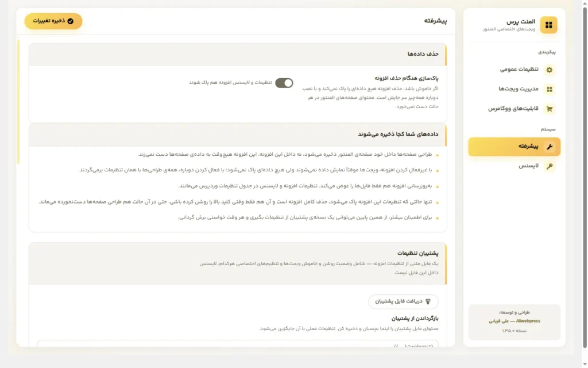
Task: Click the المنت پرس plugin name
Action: 521,22
